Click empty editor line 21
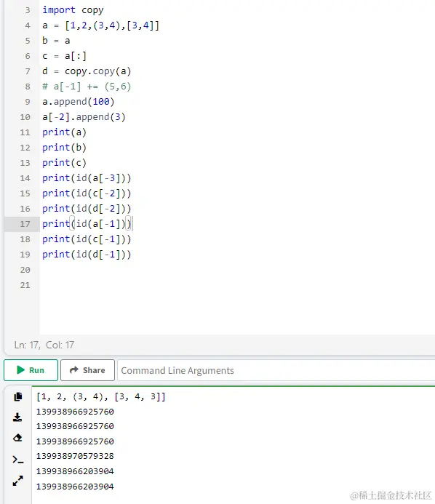435x504 pixels. (237, 285)
